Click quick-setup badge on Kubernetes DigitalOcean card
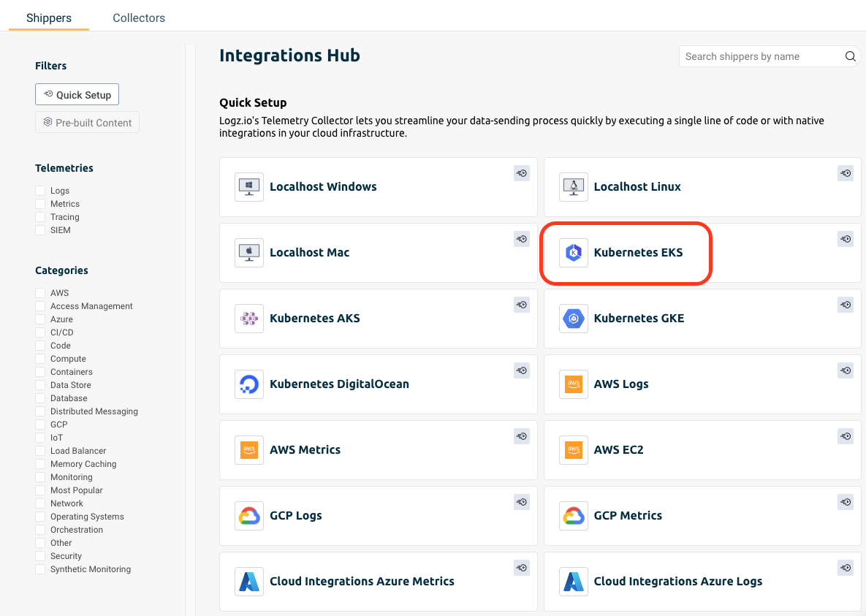This screenshot has width=866, height=616. pyautogui.click(x=521, y=370)
